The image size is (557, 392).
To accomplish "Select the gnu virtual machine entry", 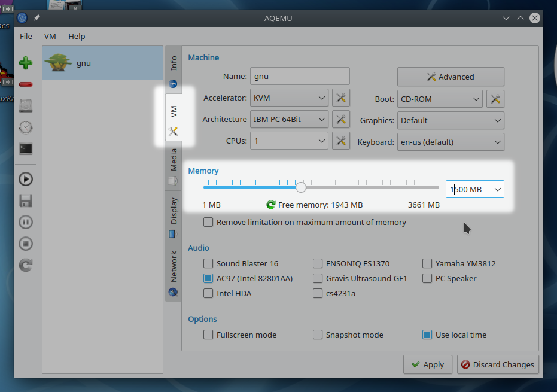I will tap(103, 63).
